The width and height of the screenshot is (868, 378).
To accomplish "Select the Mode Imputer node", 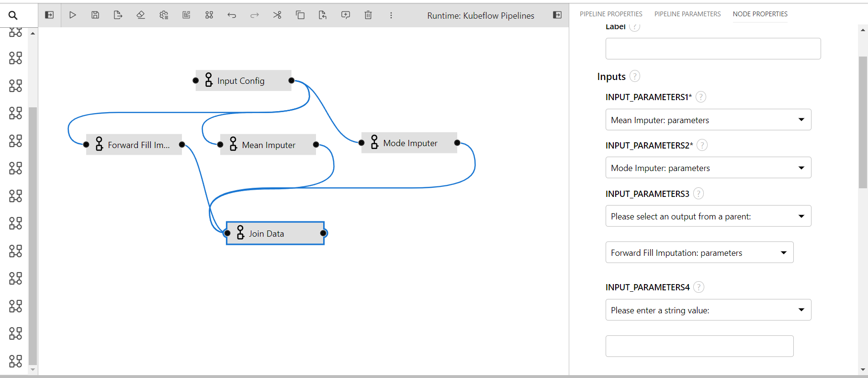I will tap(409, 143).
